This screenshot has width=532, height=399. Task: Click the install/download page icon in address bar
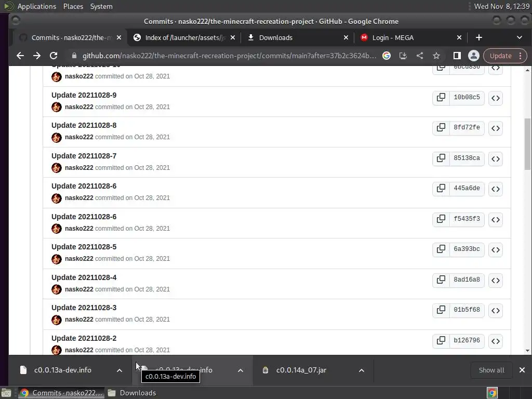click(x=403, y=56)
